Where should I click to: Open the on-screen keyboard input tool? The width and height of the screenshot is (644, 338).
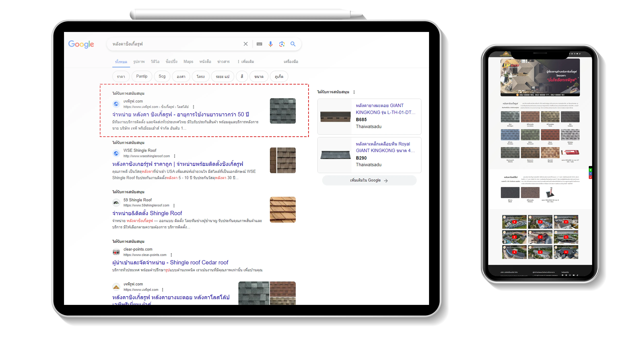259,44
